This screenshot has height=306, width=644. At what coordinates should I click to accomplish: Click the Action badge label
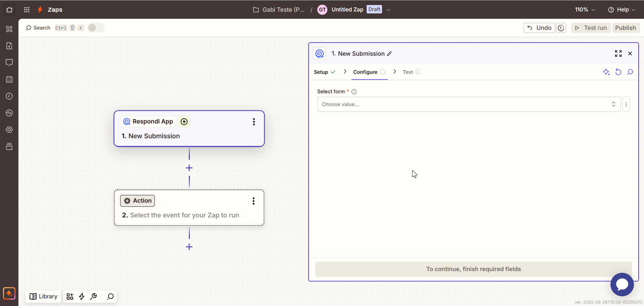[x=138, y=201]
